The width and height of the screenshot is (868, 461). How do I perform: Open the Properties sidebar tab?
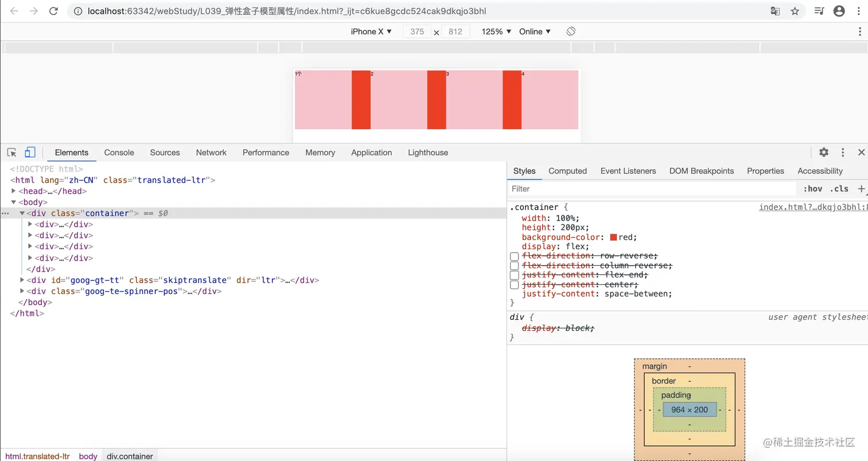[x=765, y=171]
